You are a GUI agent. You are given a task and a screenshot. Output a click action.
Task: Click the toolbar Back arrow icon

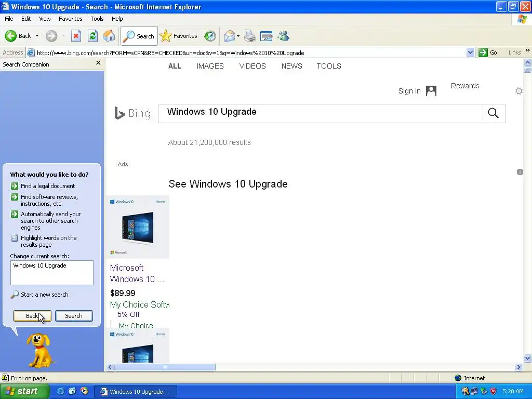[x=11, y=36]
